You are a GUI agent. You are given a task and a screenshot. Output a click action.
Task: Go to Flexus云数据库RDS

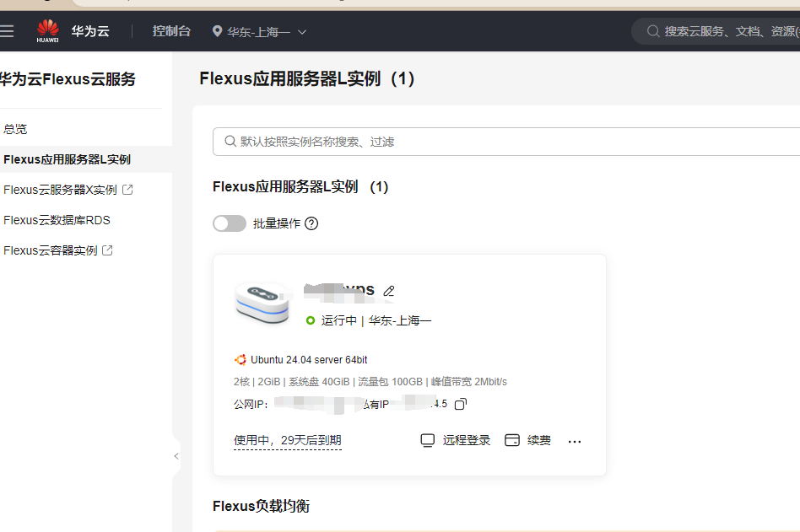(x=57, y=220)
